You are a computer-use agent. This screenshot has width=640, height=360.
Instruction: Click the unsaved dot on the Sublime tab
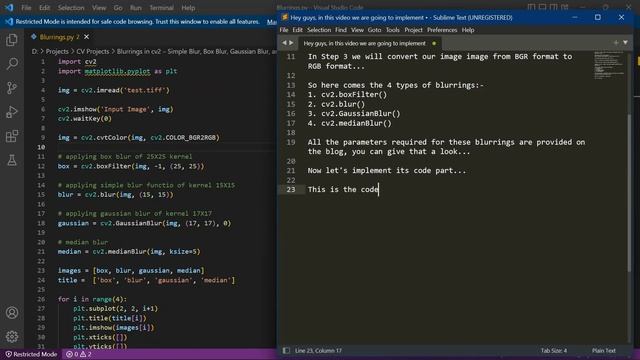click(434, 43)
